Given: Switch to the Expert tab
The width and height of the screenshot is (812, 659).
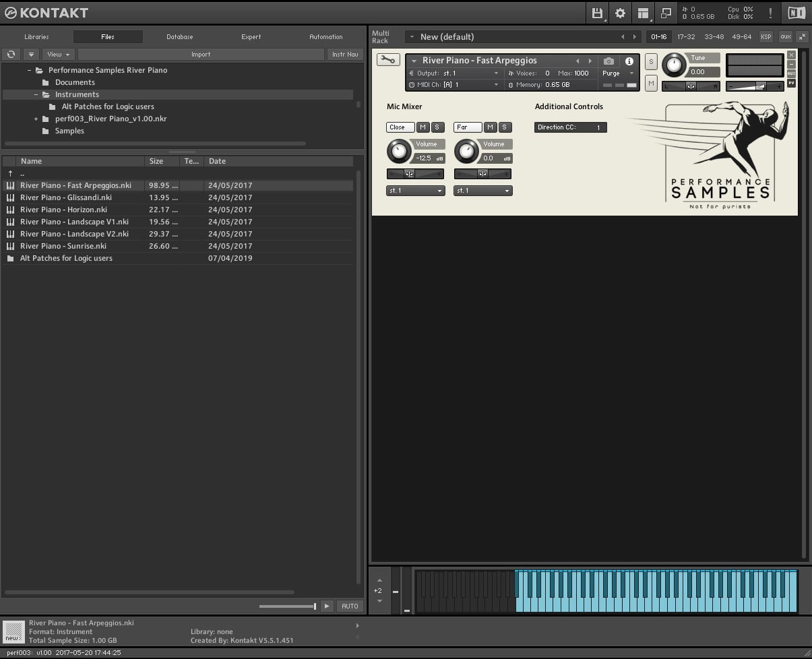Looking at the screenshot, I should 251,36.
